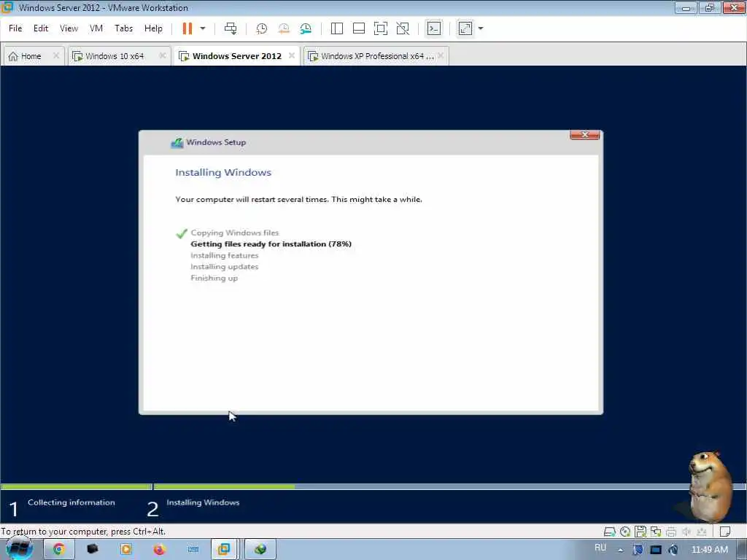The image size is (747, 560).
Task: Click the hard disk device status icon
Action: click(x=609, y=532)
